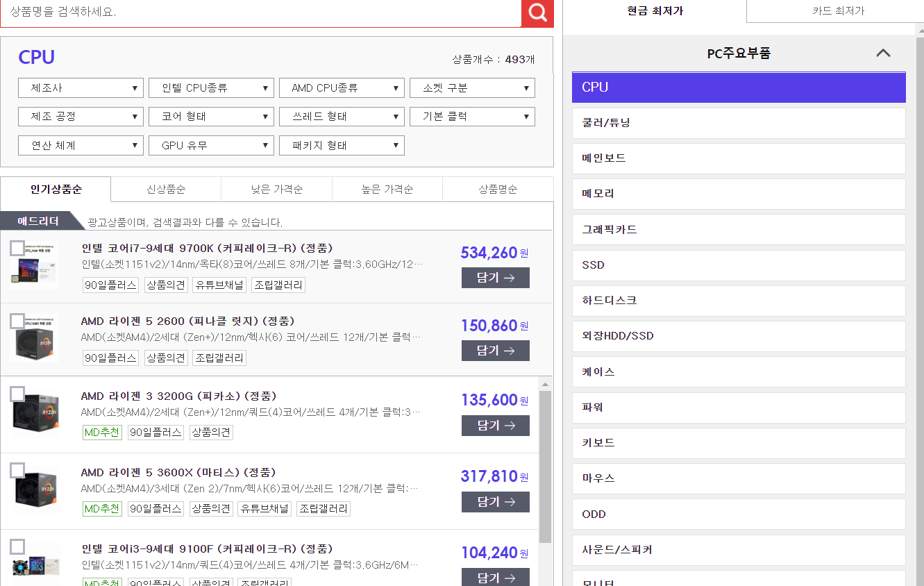This screenshot has width=924, height=586.
Task: Click the 유튜브채널 tag on i7-9700K
Action: click(x=219, y=285)
